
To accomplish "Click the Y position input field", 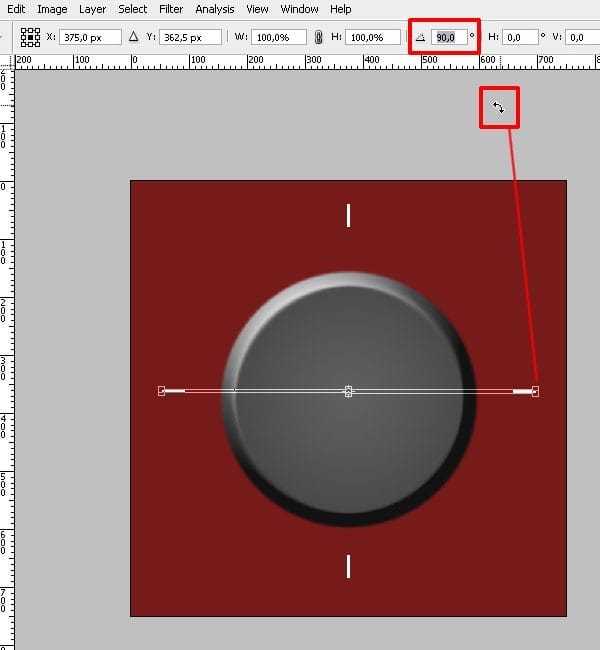I will point(190,37).
